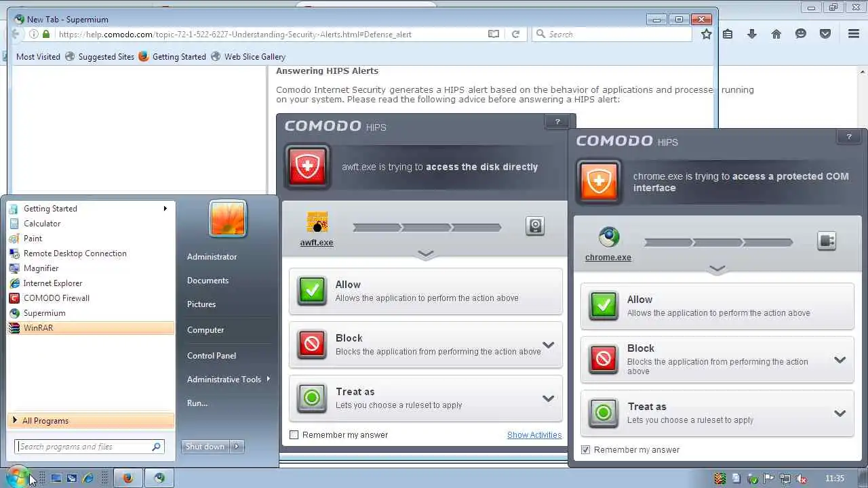Launch WinRAR from the Start menu
The width and height of the screenshot is (868, 488).
tap(91, 328)
